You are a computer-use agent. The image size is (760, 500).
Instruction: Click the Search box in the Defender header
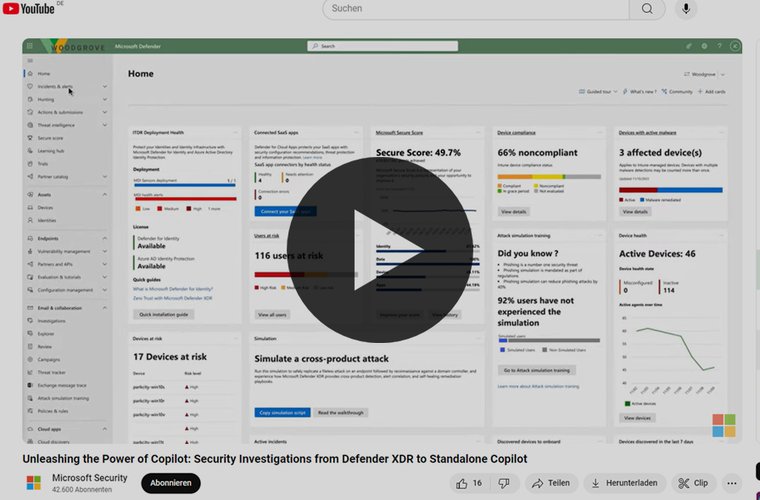click(x=382, y=46)
